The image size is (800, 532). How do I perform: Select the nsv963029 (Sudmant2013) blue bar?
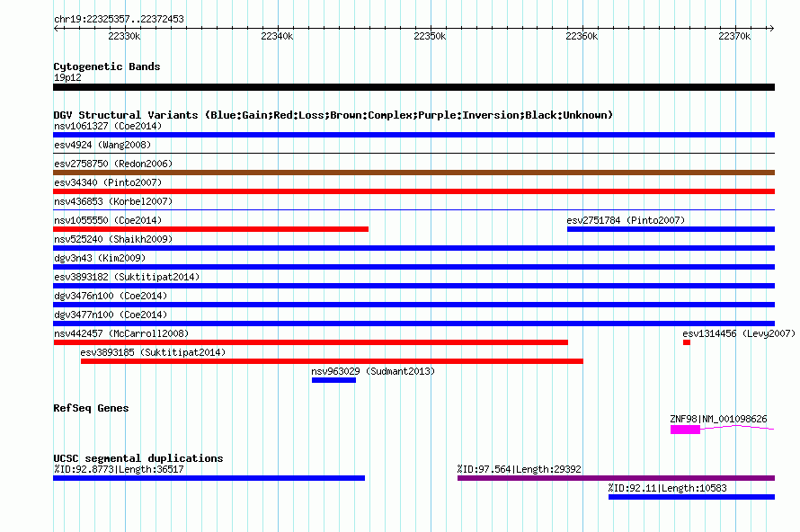click(333, 380)
